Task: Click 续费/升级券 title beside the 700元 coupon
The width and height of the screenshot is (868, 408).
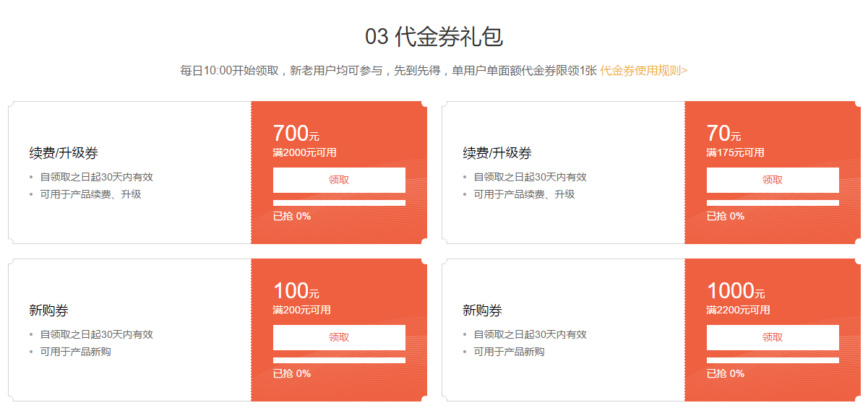Action: [64, 153]
